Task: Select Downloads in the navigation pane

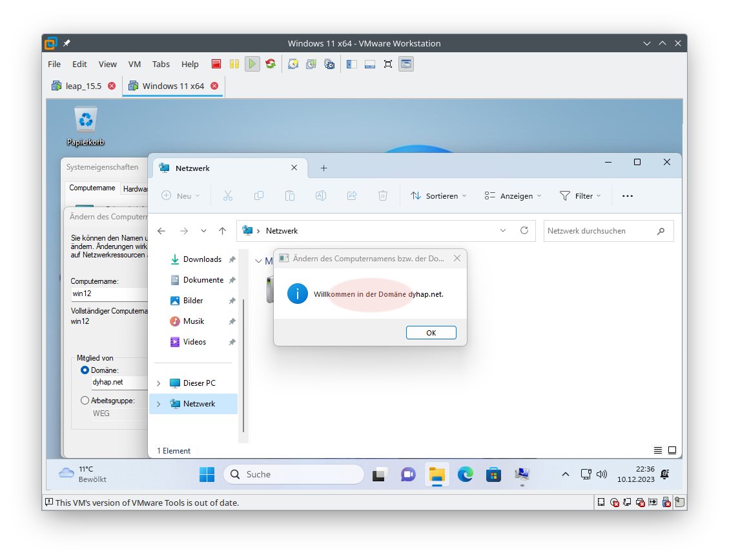Action: [x=201, y=259]
